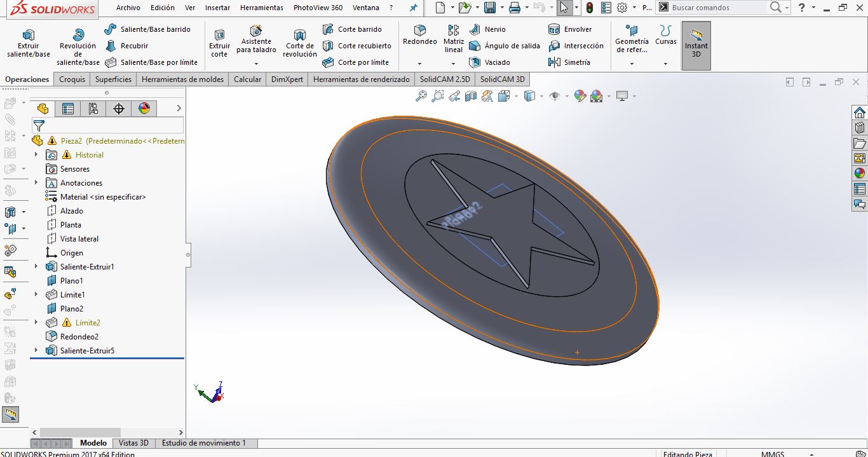868x457 pixels.
Task: Open the PropertyManager tab icon
Action: point(68,109)
